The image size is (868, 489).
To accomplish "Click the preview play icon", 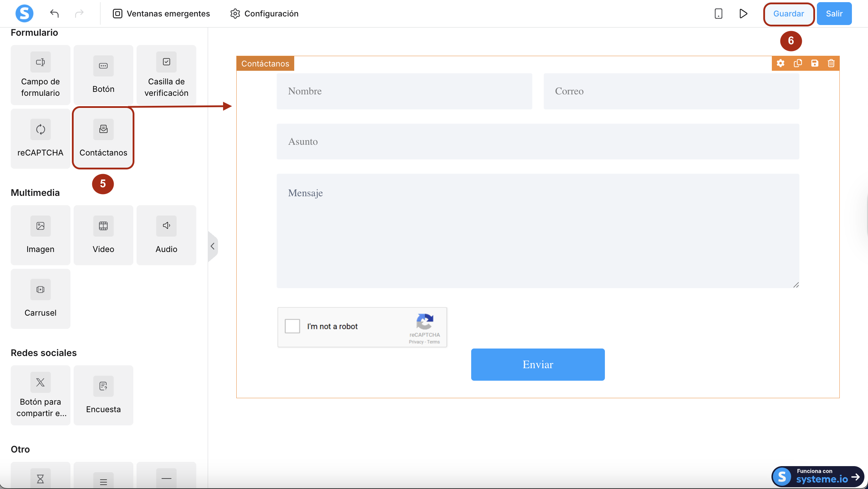I will (x=743, y=14).
